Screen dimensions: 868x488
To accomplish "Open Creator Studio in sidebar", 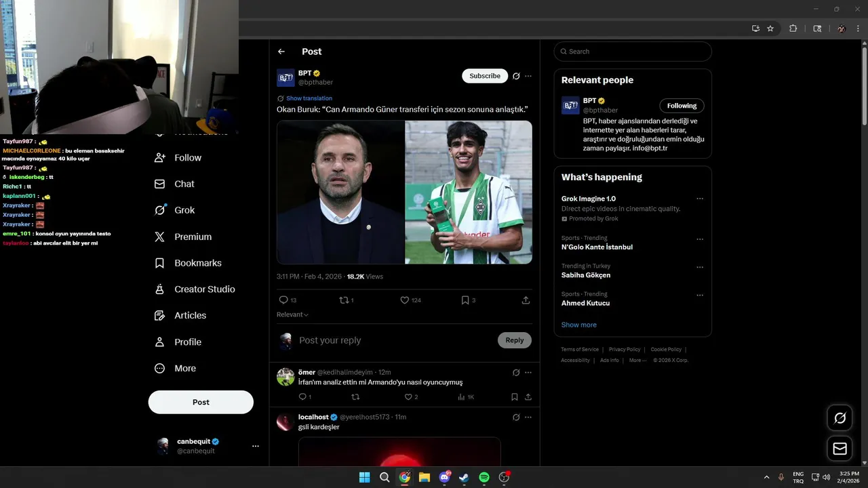I will [195, 289].
